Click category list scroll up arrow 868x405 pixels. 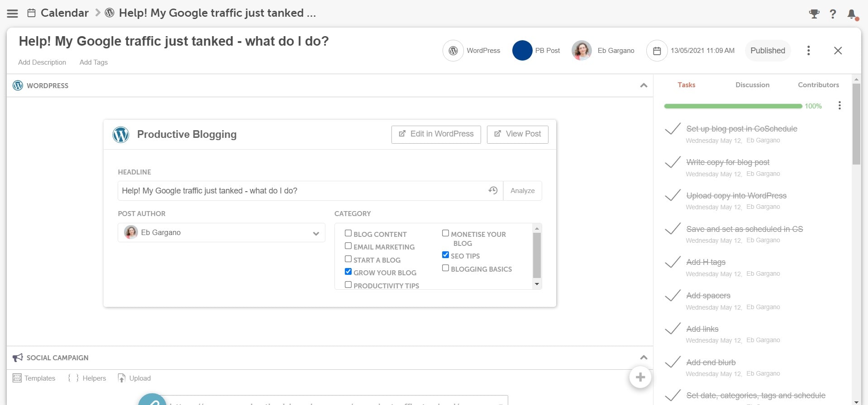click(537, 229)
